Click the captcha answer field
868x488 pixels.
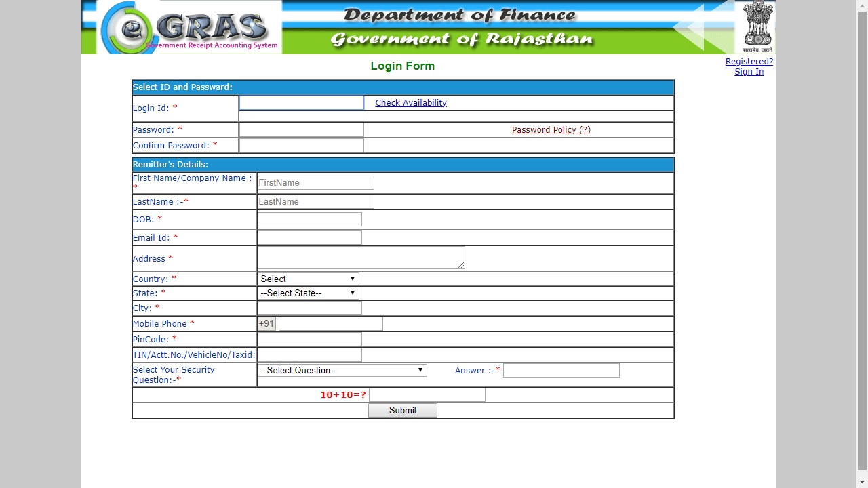tap(427, 394)
